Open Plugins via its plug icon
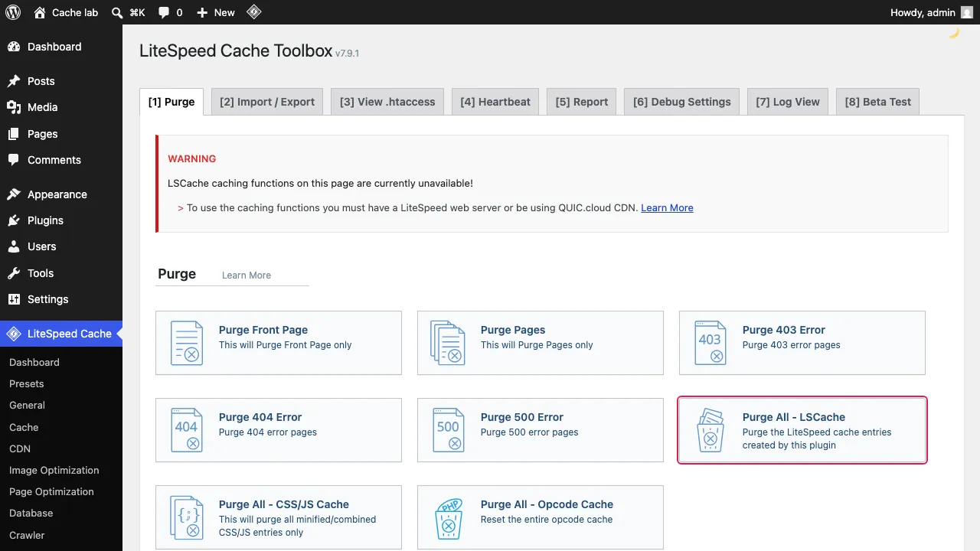 pos(14,220)
